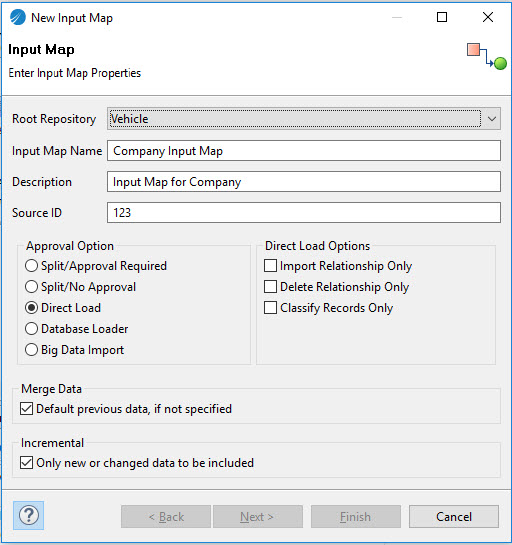Screen dimensions: 512x545
Task: Enable Import Relationship Only checkbox
Action: [270, 266]
